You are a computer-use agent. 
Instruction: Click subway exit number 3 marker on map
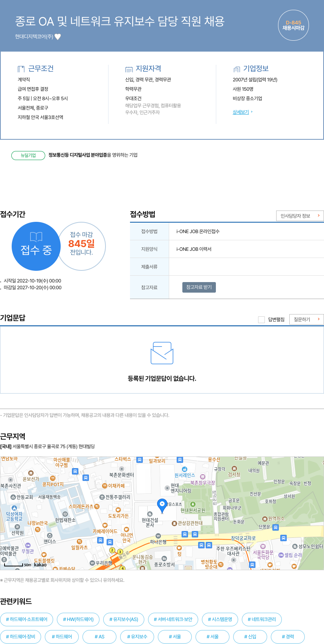(x=120, y=552)
